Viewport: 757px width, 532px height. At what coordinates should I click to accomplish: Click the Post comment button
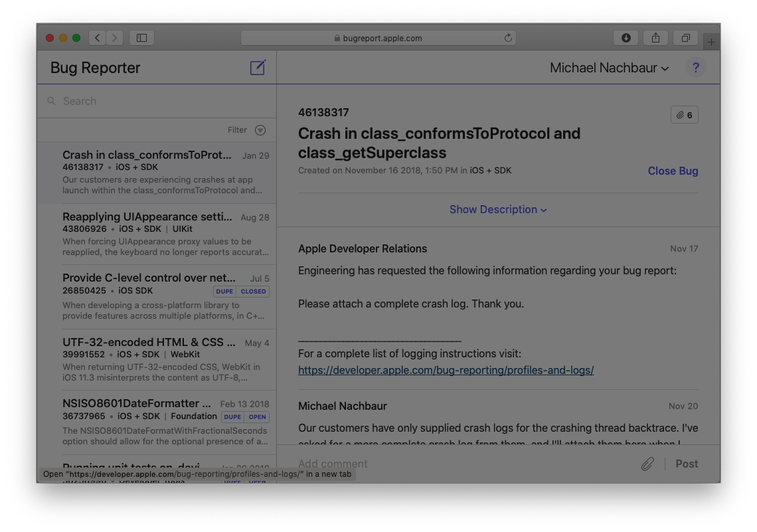tap(687, 464)
